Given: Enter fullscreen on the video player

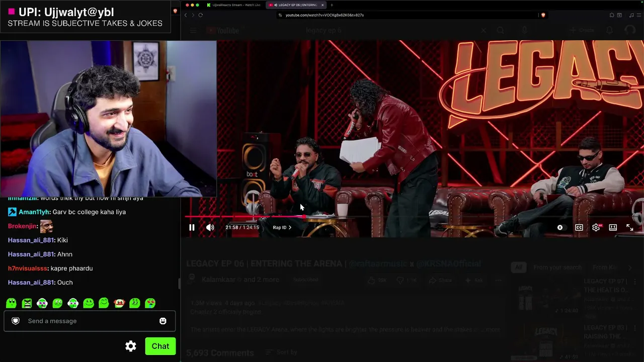Looking at the screenshot, I should tap(629, 227).
